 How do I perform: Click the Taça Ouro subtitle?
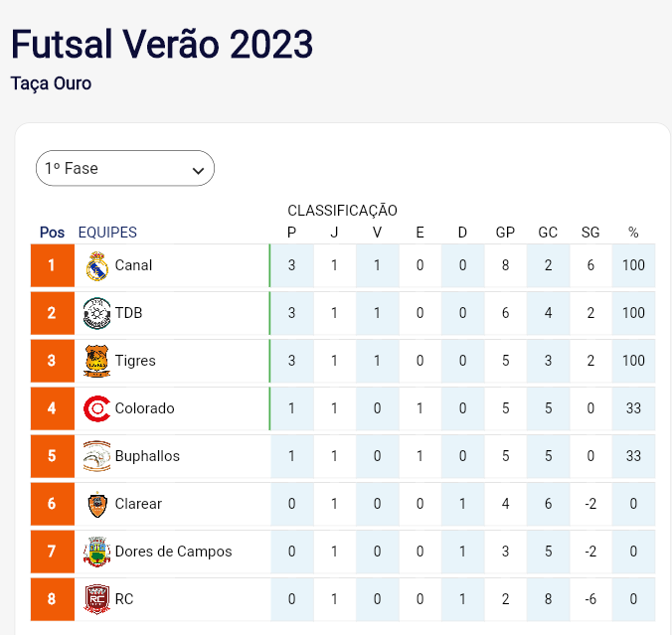51,83
